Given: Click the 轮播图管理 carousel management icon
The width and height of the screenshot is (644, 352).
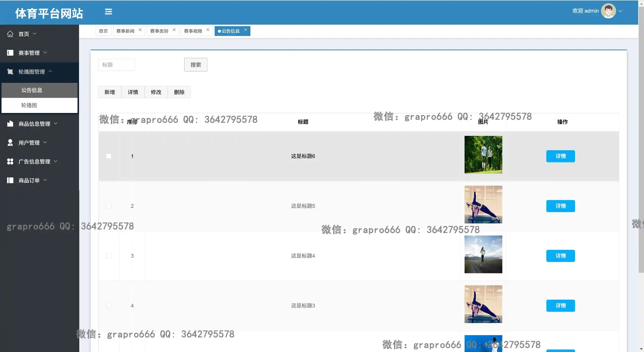Looking at the screenshot, I should 10,72.
